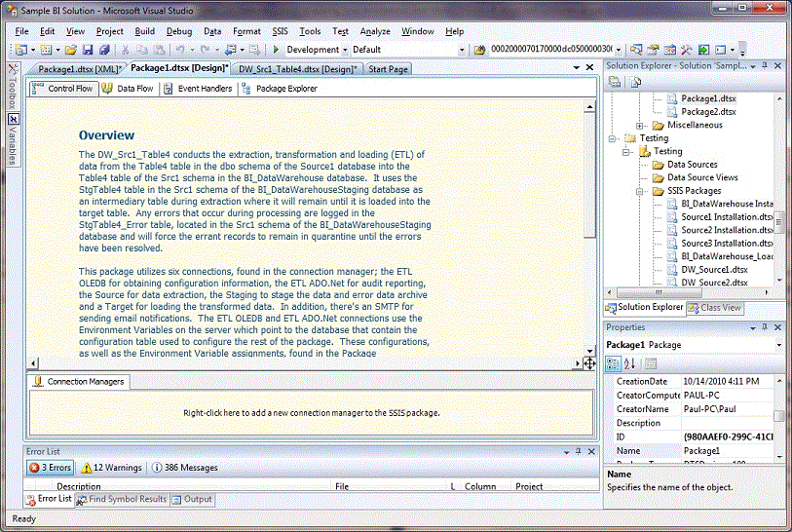Open the File menu
Viewport: 792px width, 532px height.
coord(21,31)
